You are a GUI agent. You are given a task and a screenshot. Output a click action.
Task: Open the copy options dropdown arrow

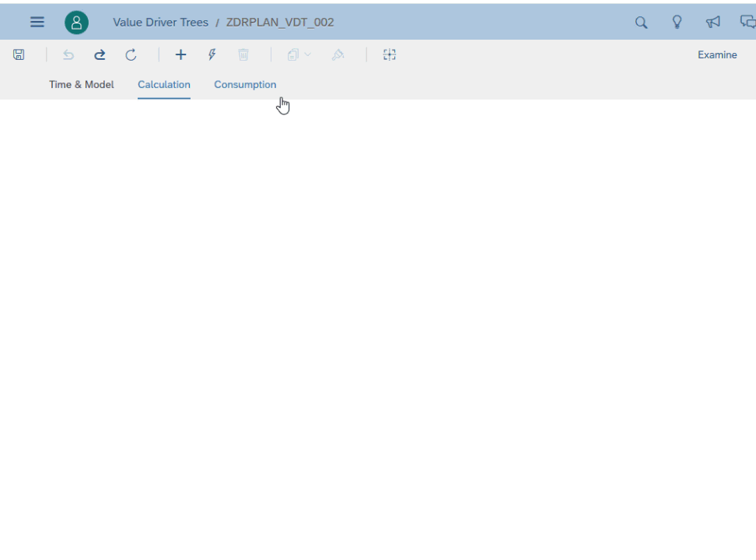(x=306, y=54)
